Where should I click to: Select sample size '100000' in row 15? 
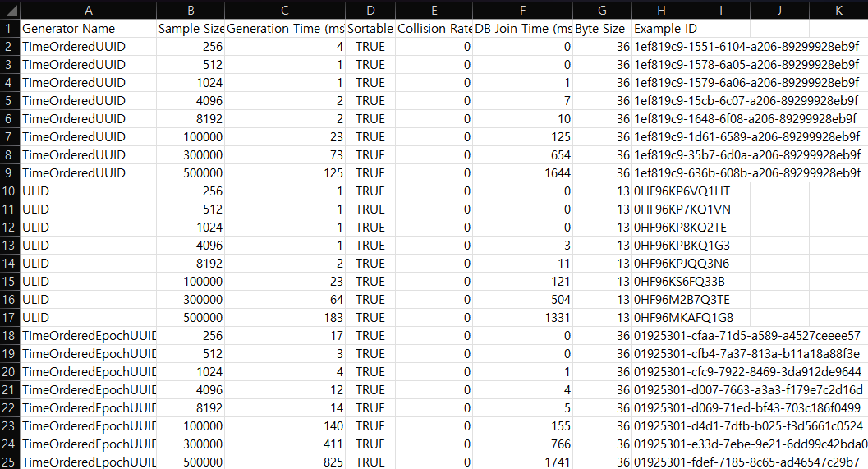[191, 281]
